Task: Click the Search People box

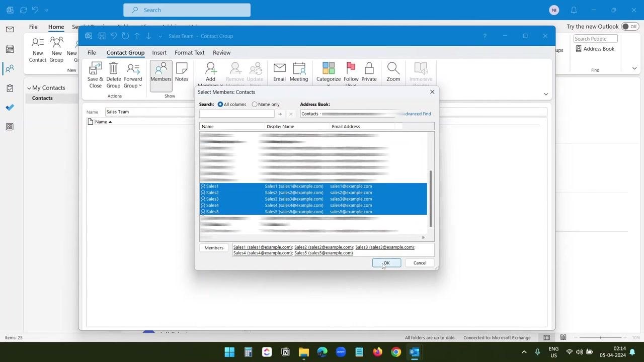Action: click(595, 39)
